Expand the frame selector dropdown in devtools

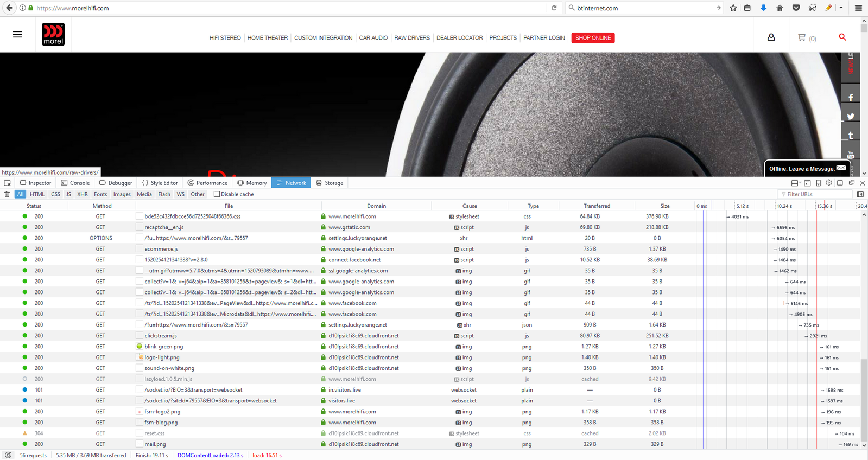pos(796,183)
